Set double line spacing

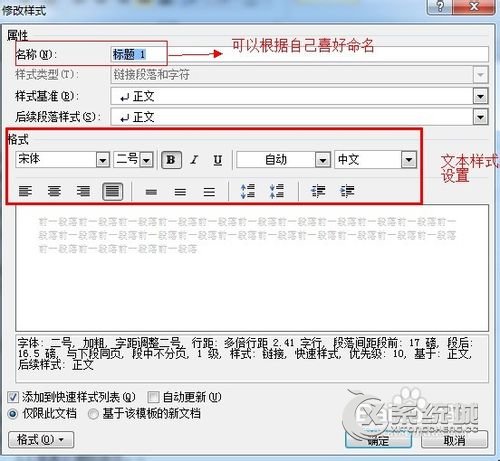tap(209, 192)
